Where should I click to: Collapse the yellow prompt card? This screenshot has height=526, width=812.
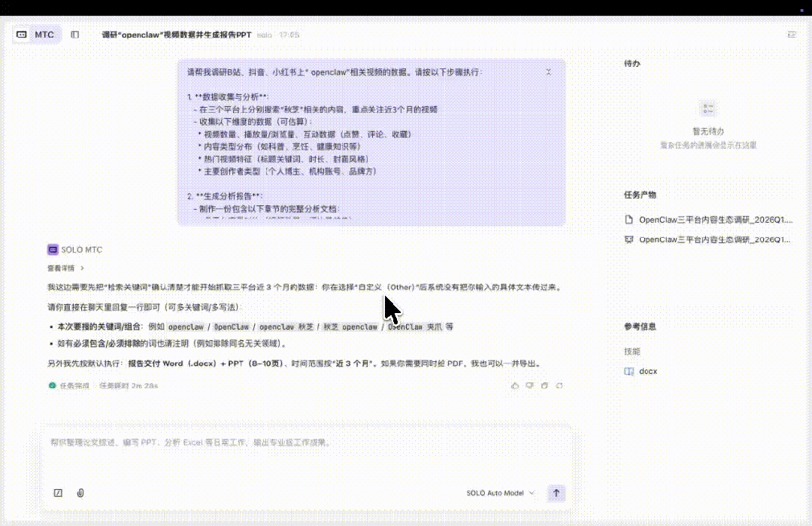click(548, 71)
